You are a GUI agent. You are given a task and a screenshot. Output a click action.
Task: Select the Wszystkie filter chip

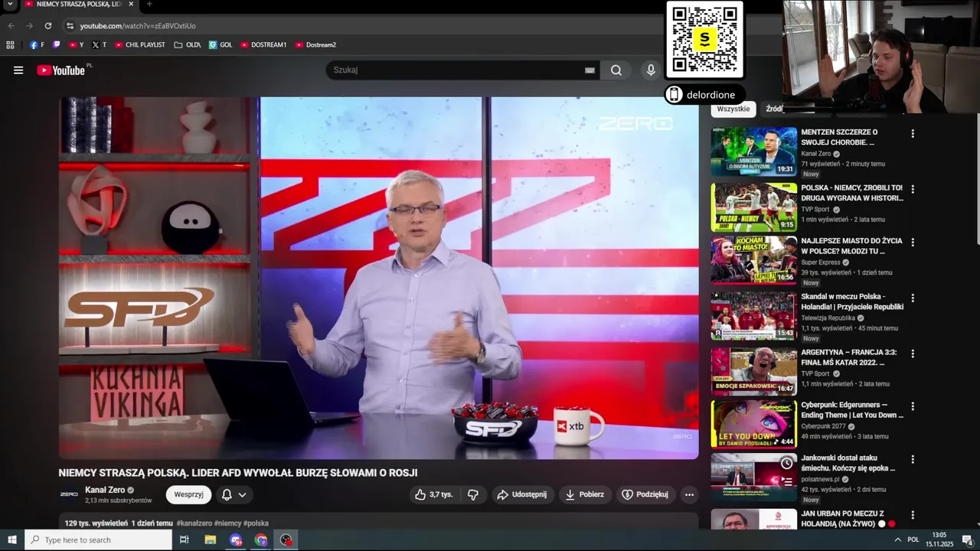(x=733, y=109)
